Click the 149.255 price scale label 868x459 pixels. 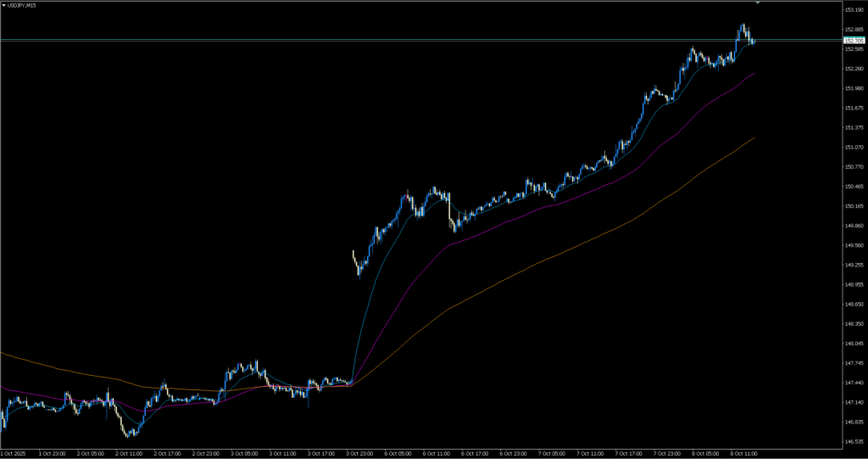click(853, 265)
